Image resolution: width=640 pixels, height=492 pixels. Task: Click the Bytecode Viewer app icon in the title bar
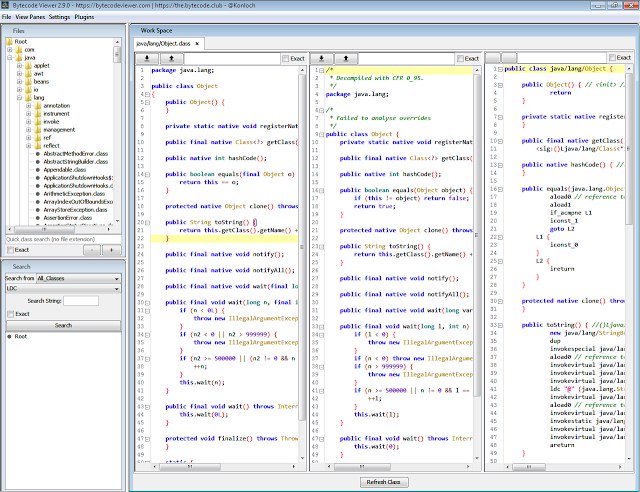5,5
